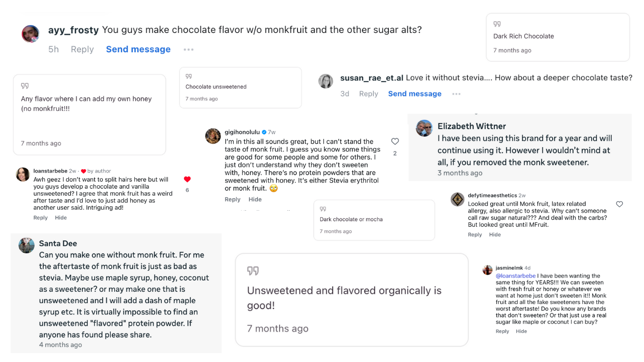The width and height of the screenshot is (644, 362).
Task: Reply to gigihonolulu's comment
Action: [232, 199]
